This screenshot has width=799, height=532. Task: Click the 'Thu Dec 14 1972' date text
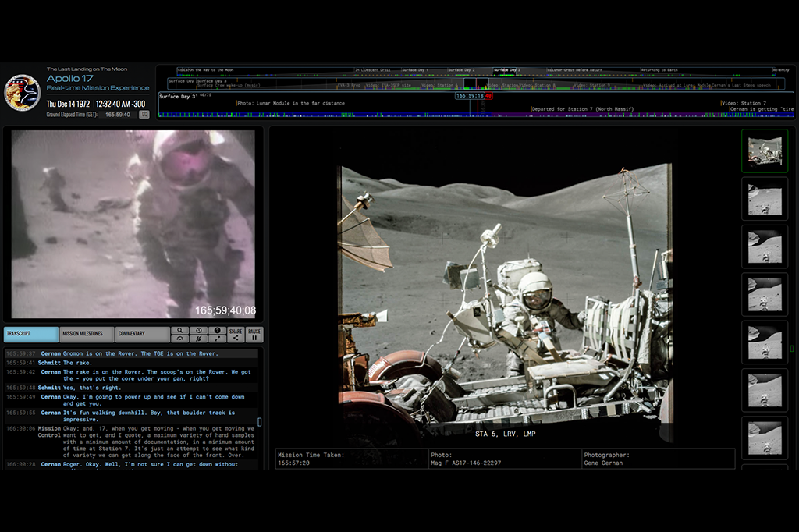coord(68,104)
